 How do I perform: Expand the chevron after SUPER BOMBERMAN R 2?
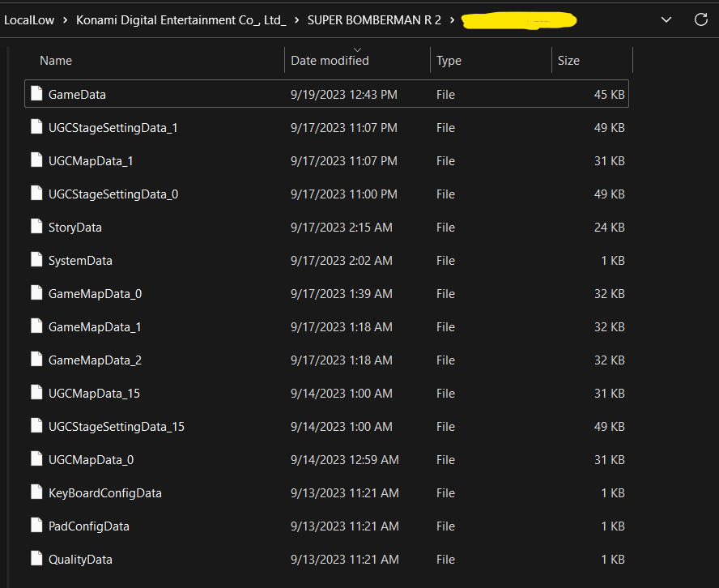pos(452,20)
